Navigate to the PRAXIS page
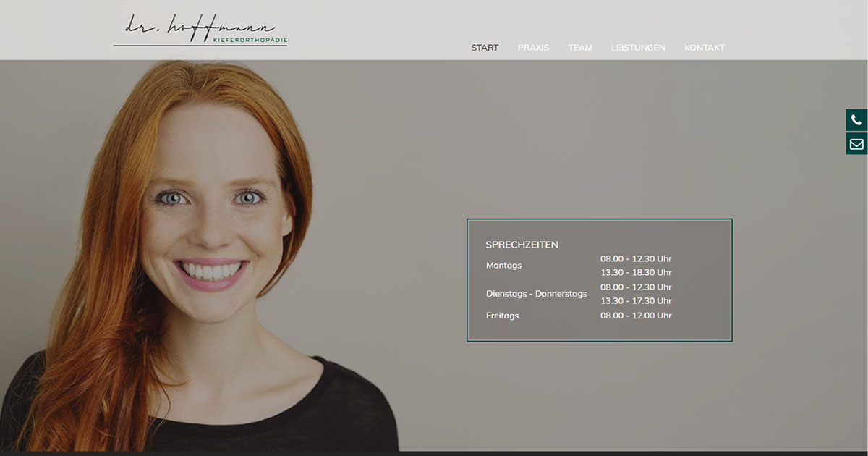Image resolution: width=868 pixels, height=456 pixels. pyautogui.click(x=533, y=47)
